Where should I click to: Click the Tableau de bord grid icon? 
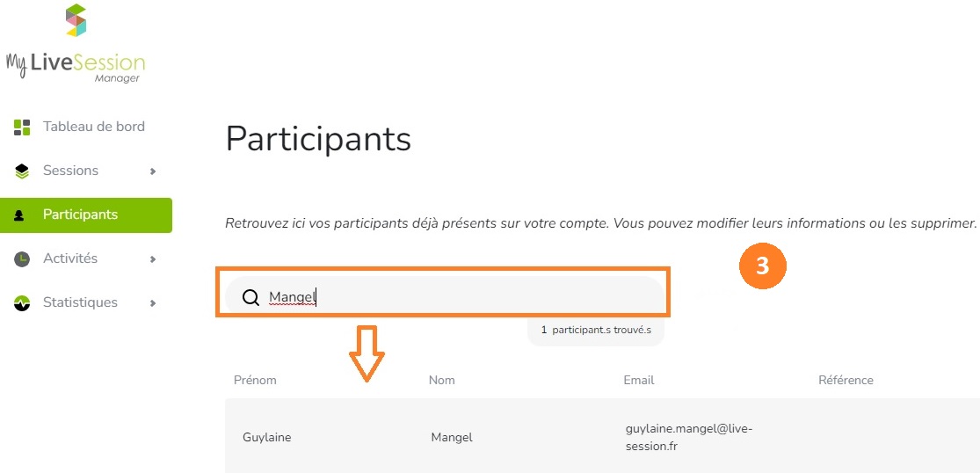click(22, 127)
